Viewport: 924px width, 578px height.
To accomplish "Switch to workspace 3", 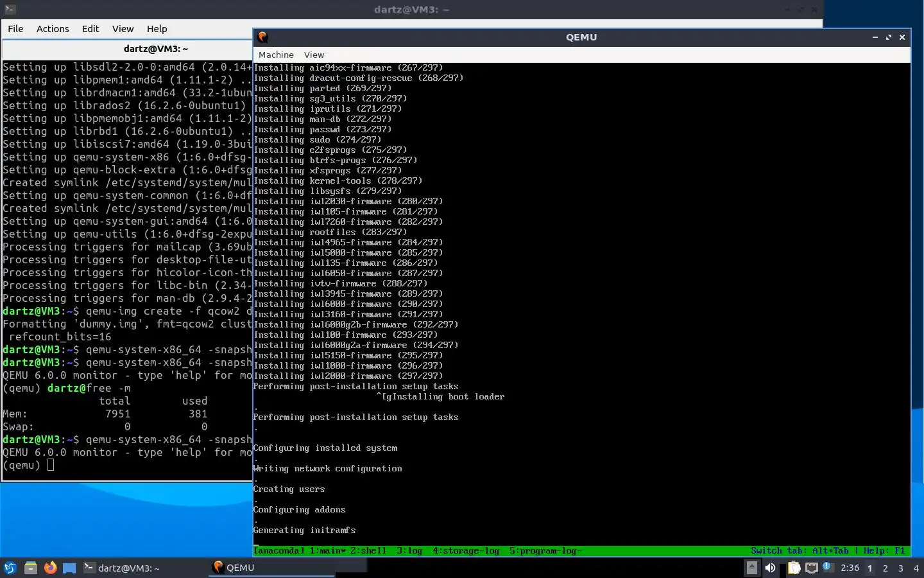I will [901, 568].
